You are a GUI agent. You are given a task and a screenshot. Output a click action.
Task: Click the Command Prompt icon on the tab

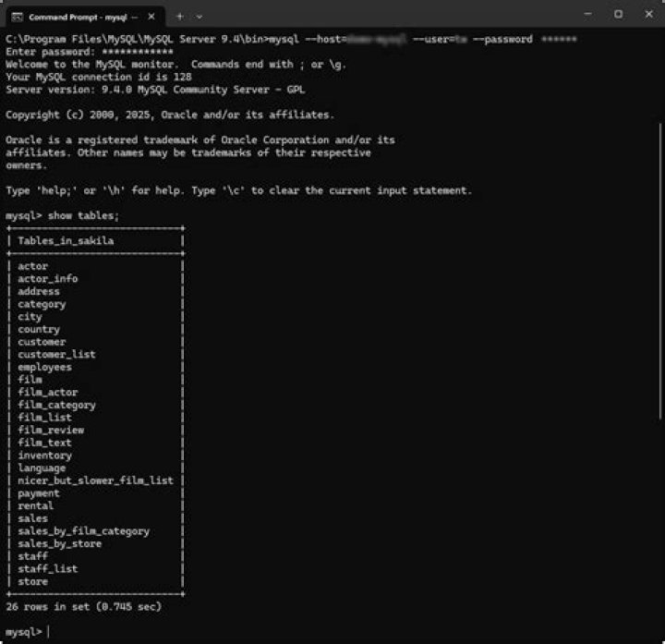tap(17, 17)
